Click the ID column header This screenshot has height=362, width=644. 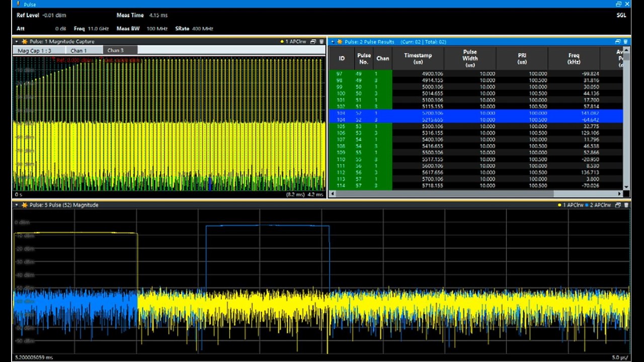342,58
